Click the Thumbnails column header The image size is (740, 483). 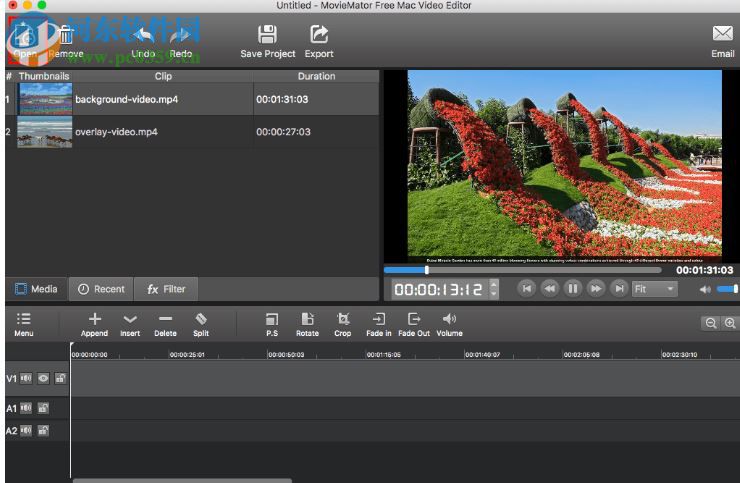[x=44, y=76]
